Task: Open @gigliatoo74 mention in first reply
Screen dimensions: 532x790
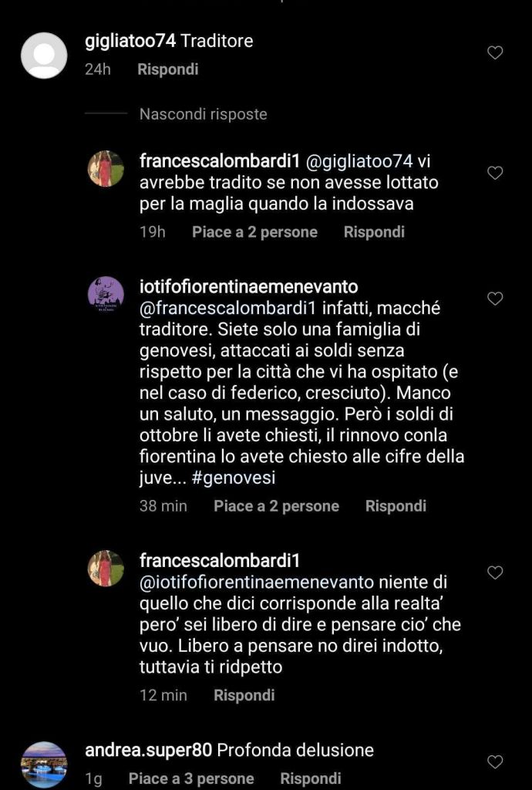Action: pyautogui.click(x=359, y=161)
